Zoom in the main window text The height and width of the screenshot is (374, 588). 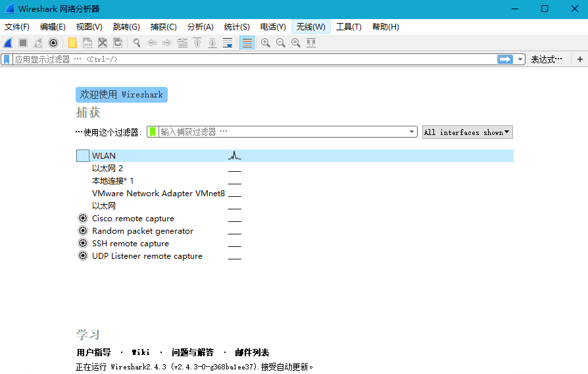click(266, 43)
